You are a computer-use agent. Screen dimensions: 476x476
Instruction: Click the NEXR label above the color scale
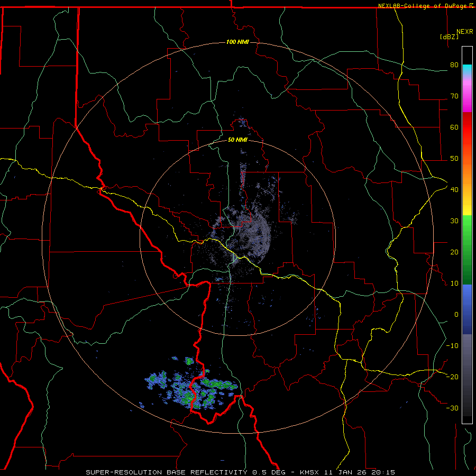pos(465,32)
